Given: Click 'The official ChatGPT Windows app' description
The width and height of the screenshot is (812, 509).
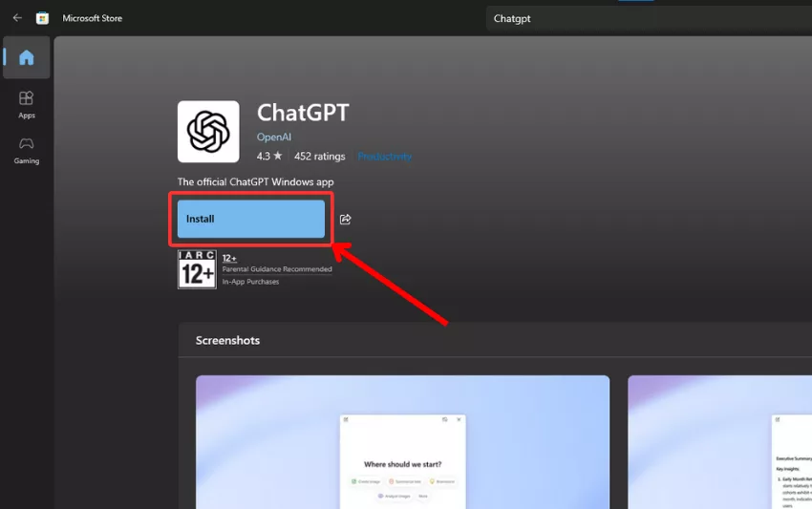Looking at the screenshot, I should coord(255,181).
